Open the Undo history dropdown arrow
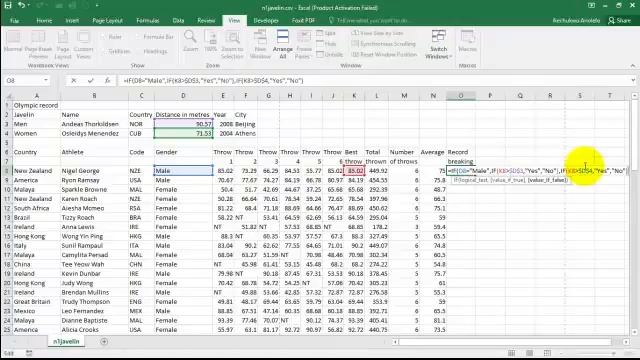The image size is (640, 360). (28, 6)
